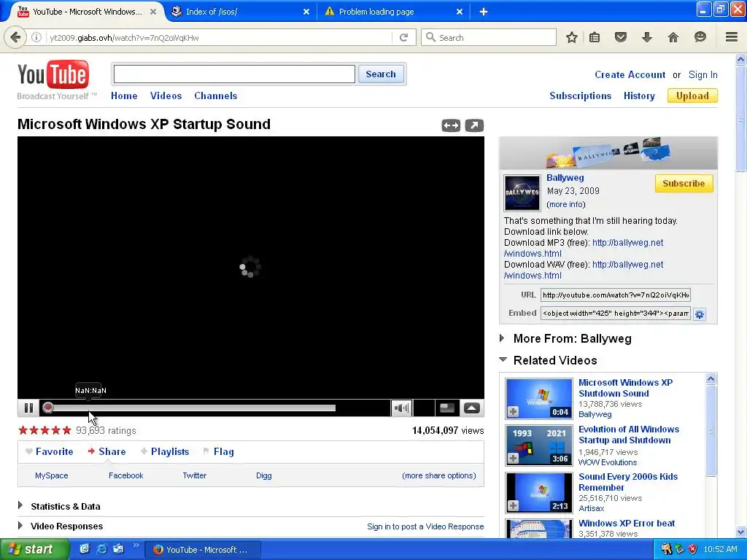
Task: Go back to the previous page
Action: point(15,37)
